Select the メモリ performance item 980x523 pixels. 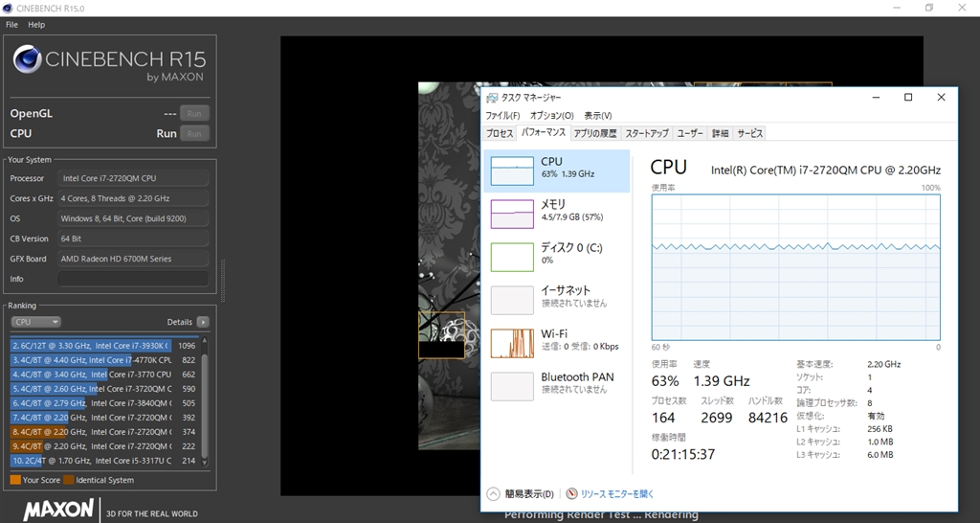(x=557, y=214)
